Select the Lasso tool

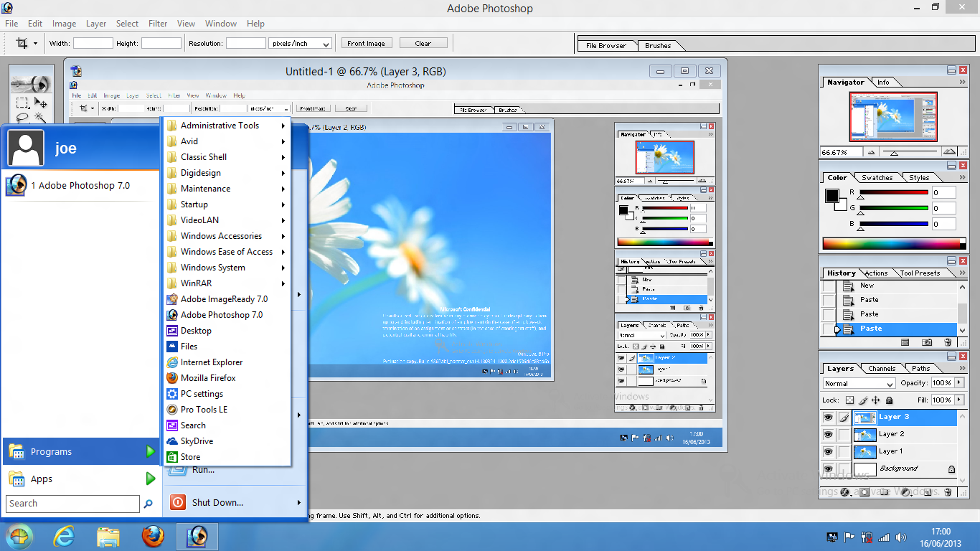tap(23, 117)
